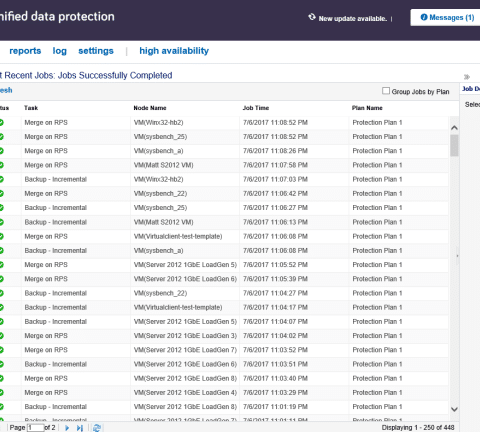Select job time 7/6/2017 11:01:19 PM
The height and width of the screenshot is (432, 480).
[275, 407]
